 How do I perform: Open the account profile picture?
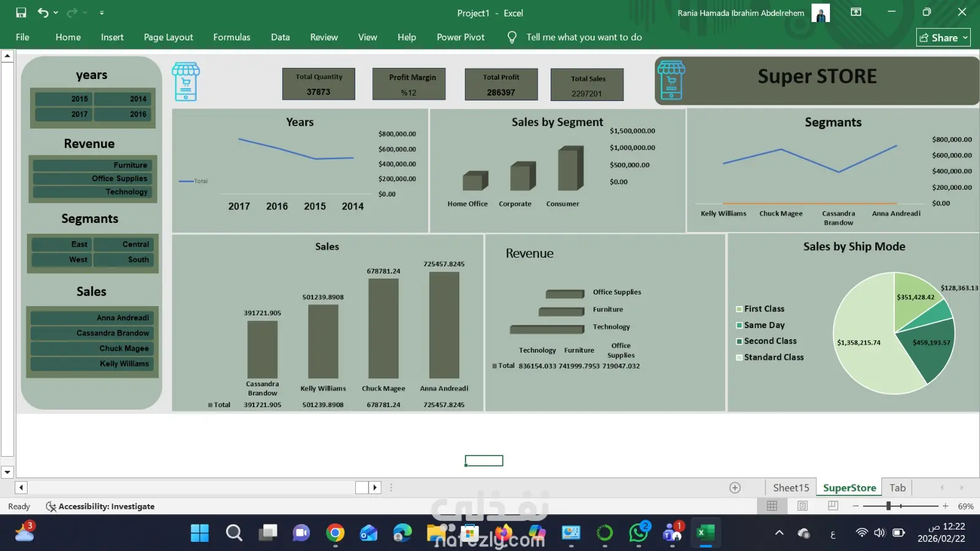(820, 13)
